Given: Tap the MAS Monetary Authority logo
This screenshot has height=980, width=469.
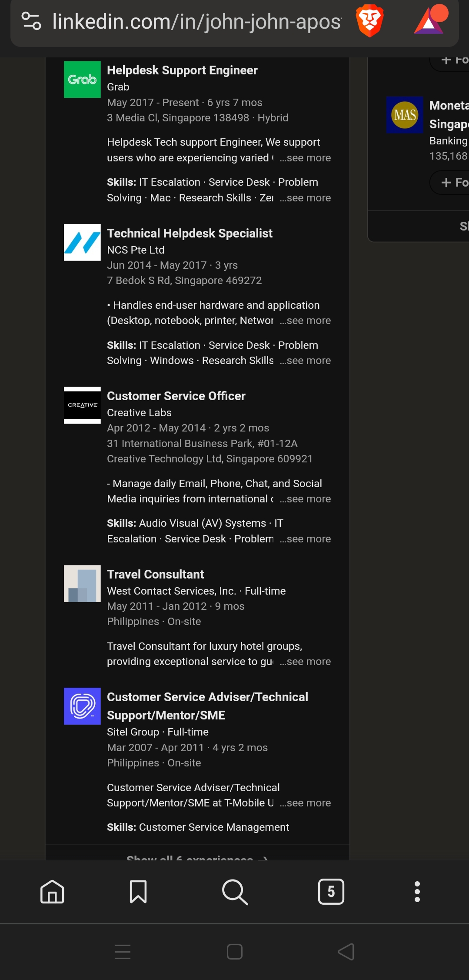Looking at the screenshot, I should pos(405,115).
